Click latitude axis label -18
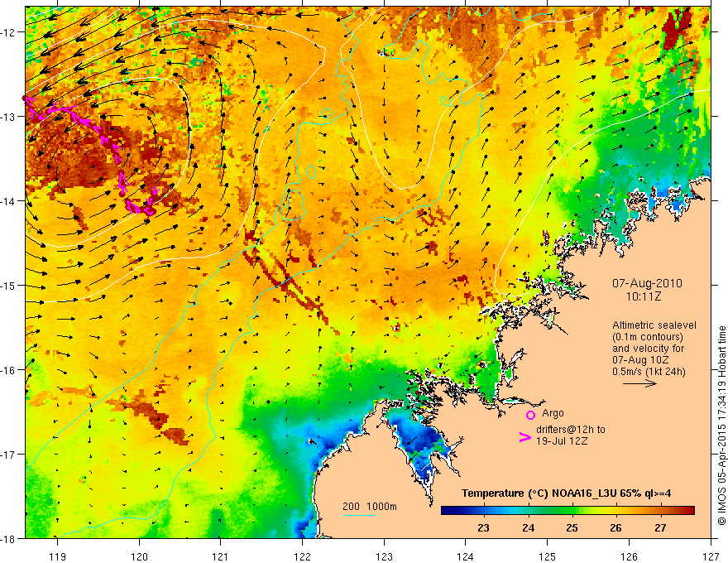This screenshot has height=563, width=728. tap(9, 538)
